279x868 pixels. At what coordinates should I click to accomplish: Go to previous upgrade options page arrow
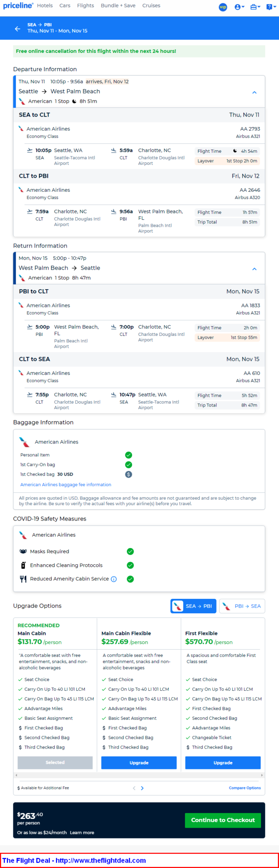tap(134, 788)
